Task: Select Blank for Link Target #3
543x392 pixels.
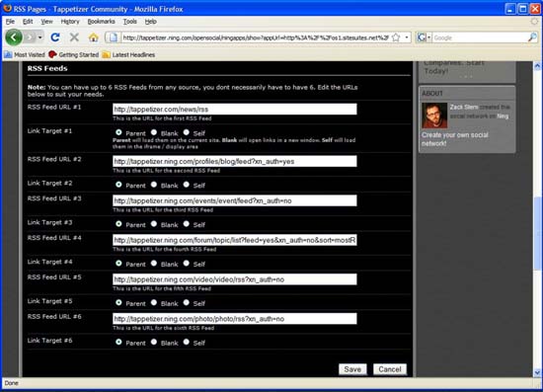Action: pos(154,224)
